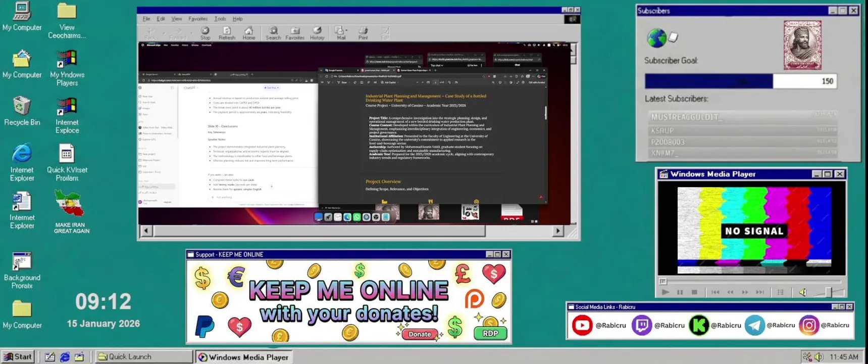Viewport: 868px width, 364px height.
Task: Click the stamp portrait in Subscribers window
Action: point(802,45)
